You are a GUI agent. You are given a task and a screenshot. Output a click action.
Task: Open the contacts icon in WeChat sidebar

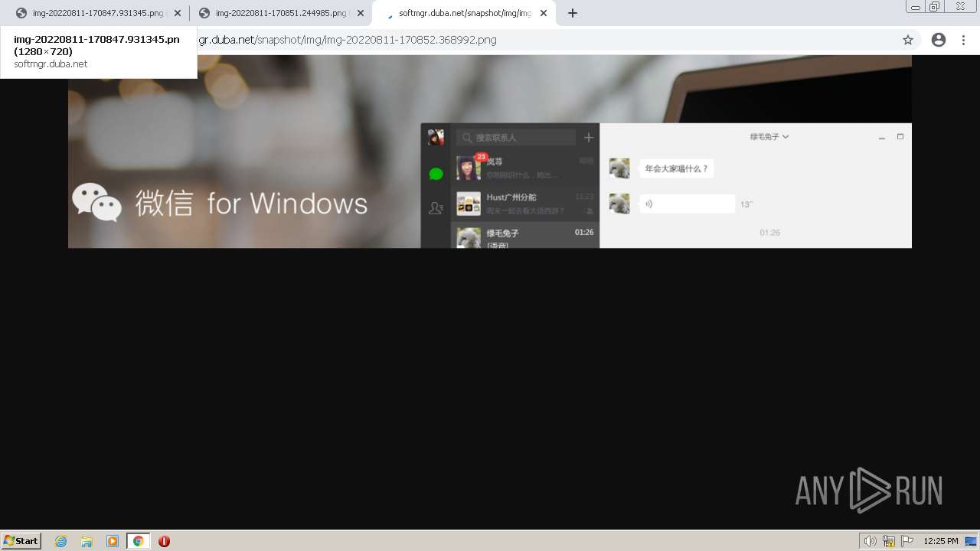point(436,208)
